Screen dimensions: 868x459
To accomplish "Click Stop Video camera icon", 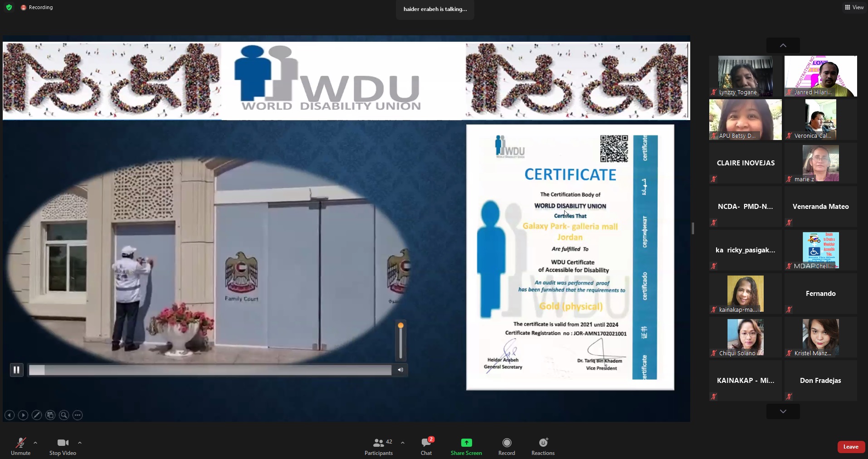I will [63, 443].
